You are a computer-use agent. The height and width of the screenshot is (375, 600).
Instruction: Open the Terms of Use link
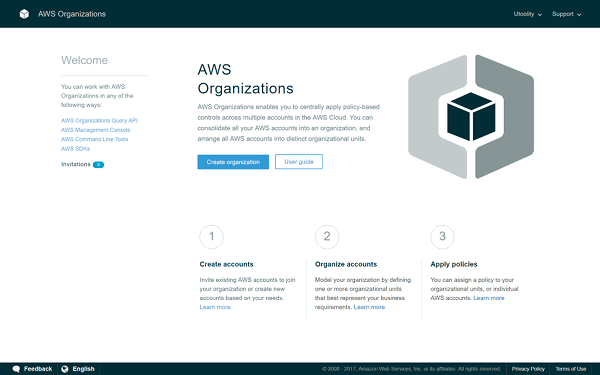571,369
